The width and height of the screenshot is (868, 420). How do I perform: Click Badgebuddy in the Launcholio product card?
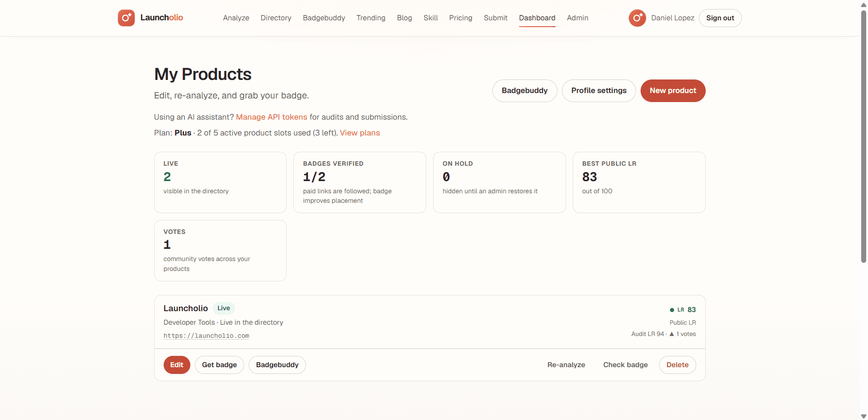277,365
